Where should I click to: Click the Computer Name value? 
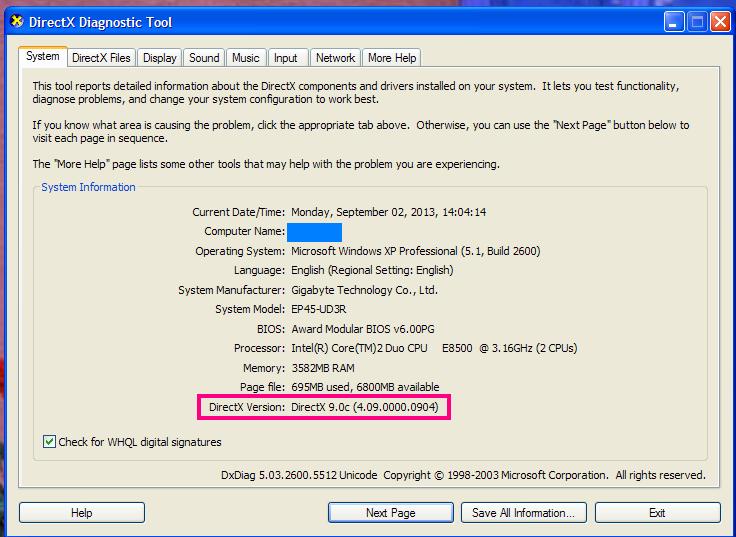(x=314, y=232)
